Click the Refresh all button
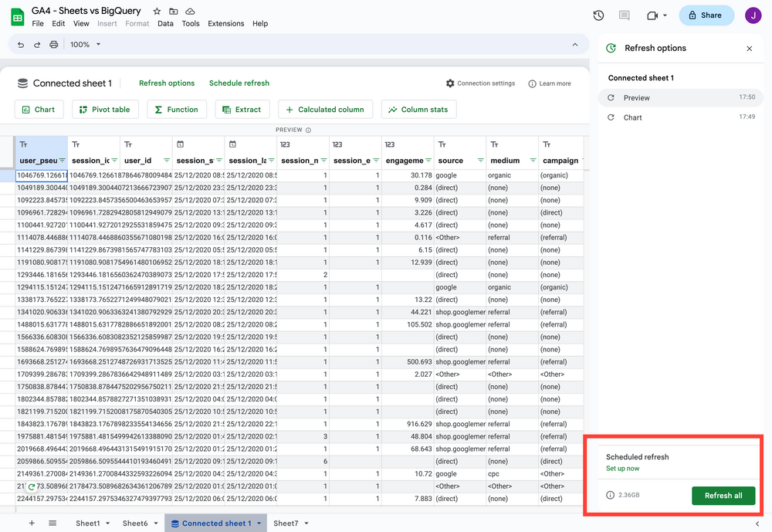Screen dimensions: 772x532 point(723,496)
